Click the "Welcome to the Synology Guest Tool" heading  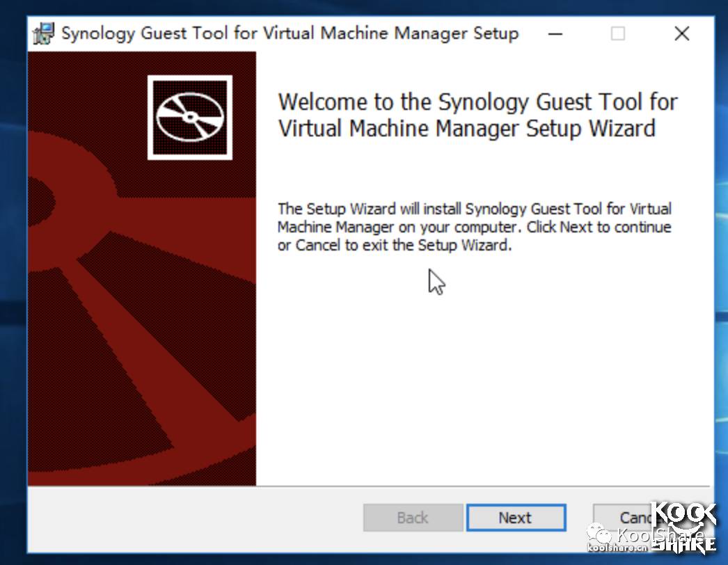(477, 115)
